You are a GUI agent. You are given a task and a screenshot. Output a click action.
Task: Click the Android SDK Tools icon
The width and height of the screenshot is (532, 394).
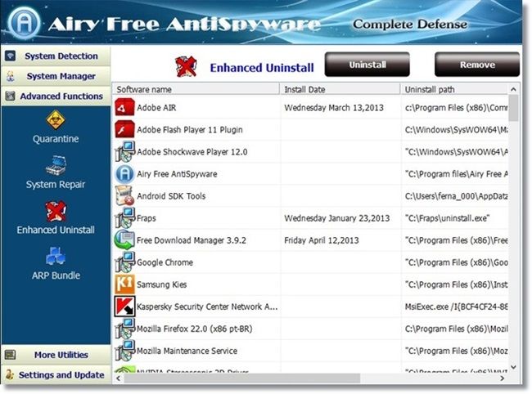[x=124, y=196]
